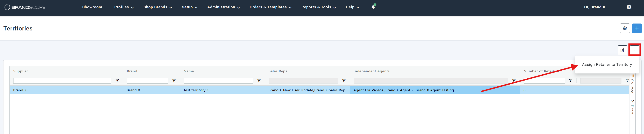Expand the Shop Brands dropdown menu
The height and width of the screenshot is (134, 644).
tap(157, 7)
